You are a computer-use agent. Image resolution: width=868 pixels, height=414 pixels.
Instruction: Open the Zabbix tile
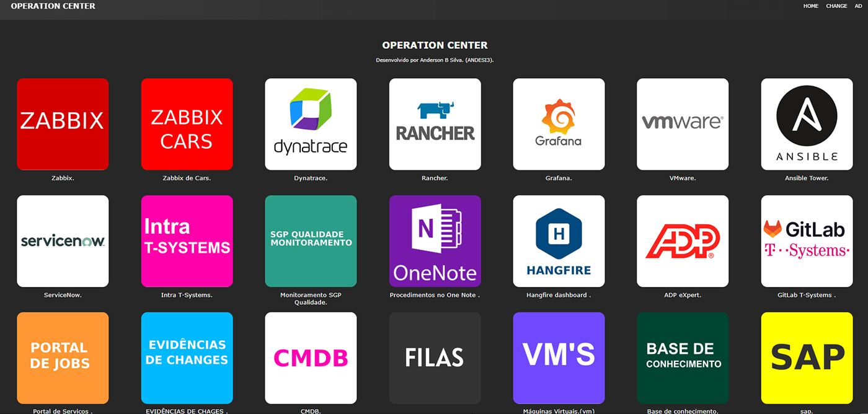coord(63,124)
